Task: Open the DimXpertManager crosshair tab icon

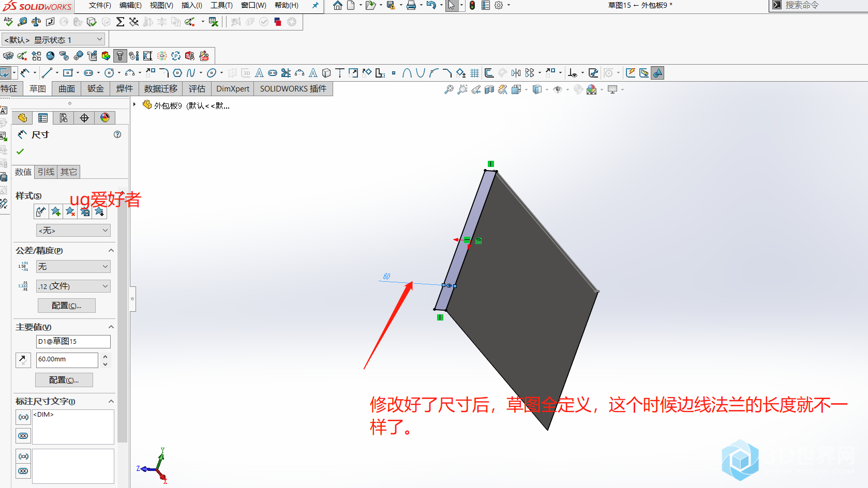Action: click(x=84, y=118)
